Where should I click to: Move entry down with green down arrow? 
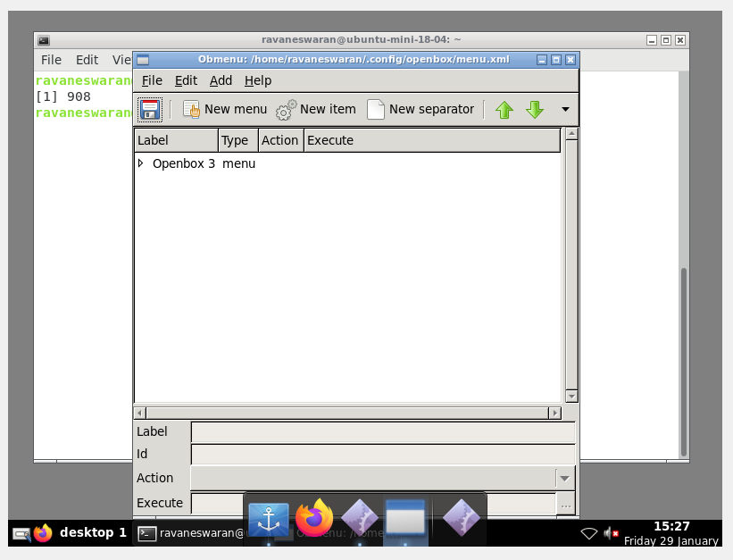coord(534,110)
